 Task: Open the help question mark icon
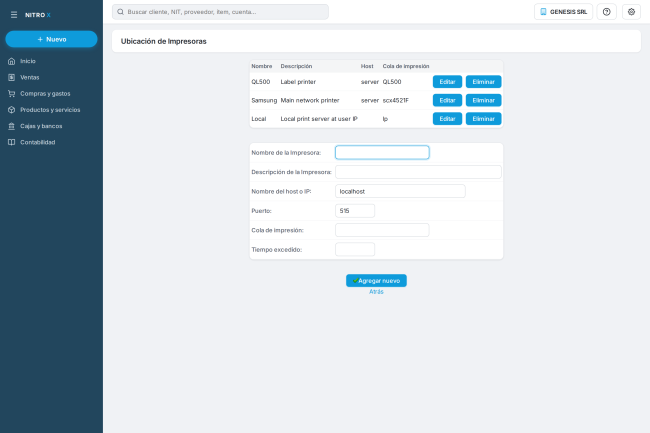606,12
